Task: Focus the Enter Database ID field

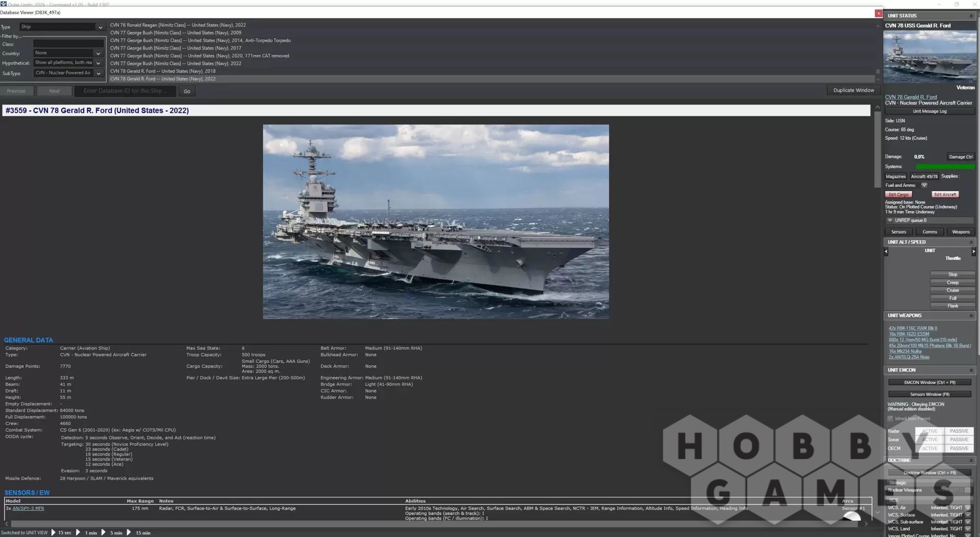Action: point(125,91)
